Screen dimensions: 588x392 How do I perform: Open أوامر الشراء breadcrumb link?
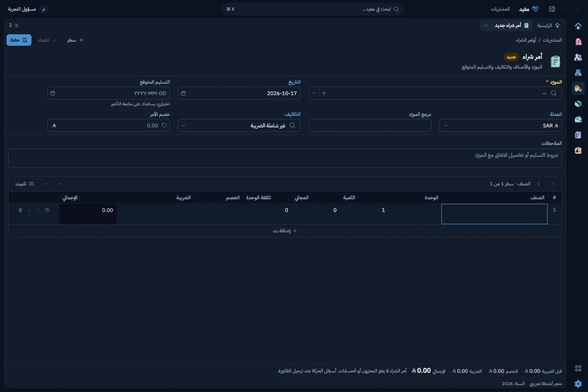point(526,40)
